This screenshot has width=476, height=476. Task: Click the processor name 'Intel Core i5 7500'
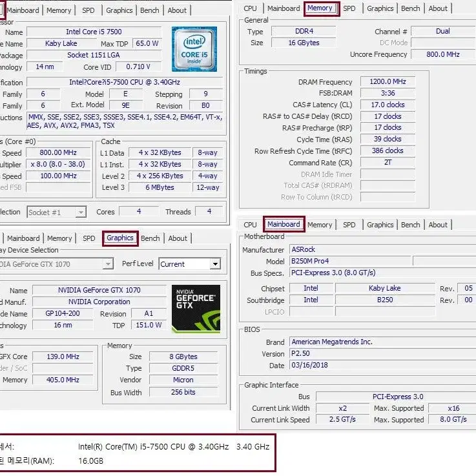coord(94,32)
